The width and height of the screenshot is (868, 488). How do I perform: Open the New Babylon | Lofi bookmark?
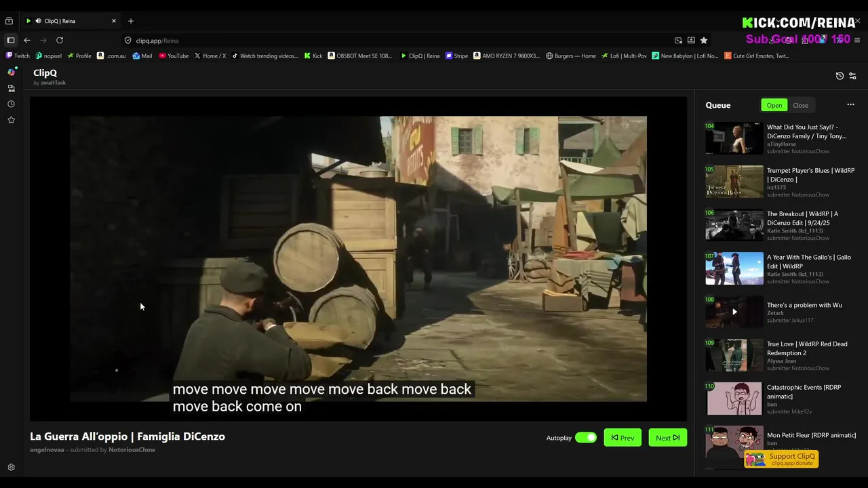pyautogui.click(x=686, y=56)
